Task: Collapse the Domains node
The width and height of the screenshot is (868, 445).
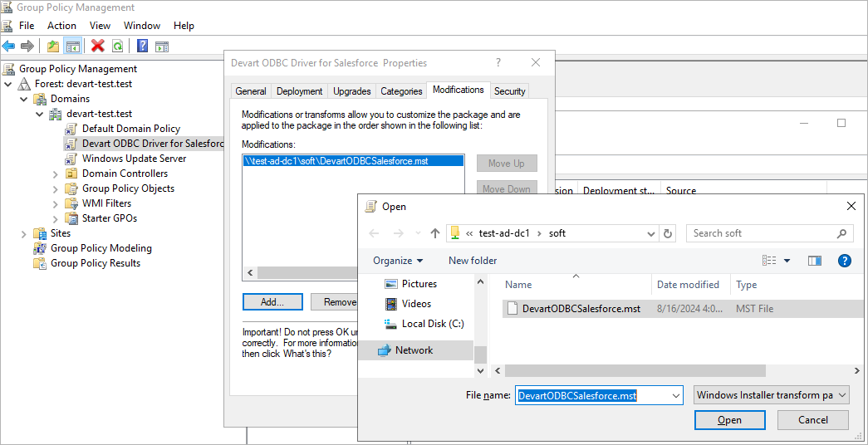Action: [24, 99]
